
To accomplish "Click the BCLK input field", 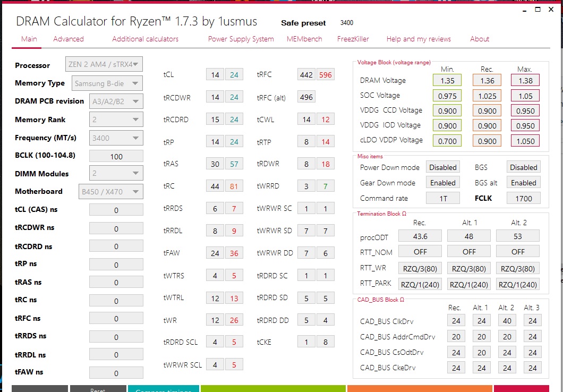I will tap(116, 157).
